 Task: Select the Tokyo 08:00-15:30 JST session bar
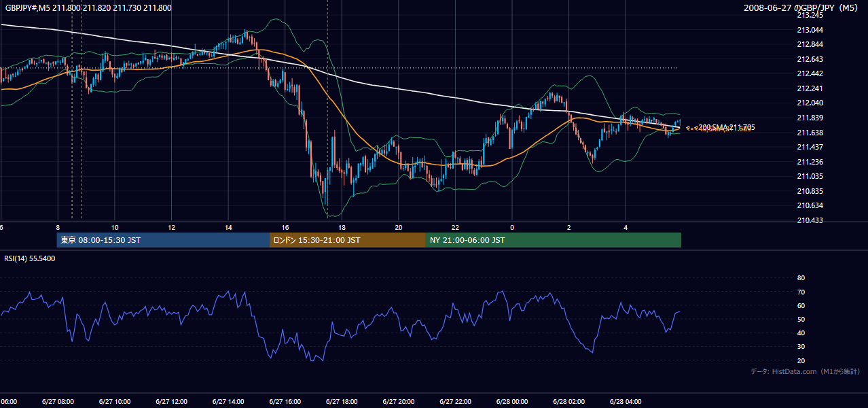pyautogui.click(x=163, y=240)
